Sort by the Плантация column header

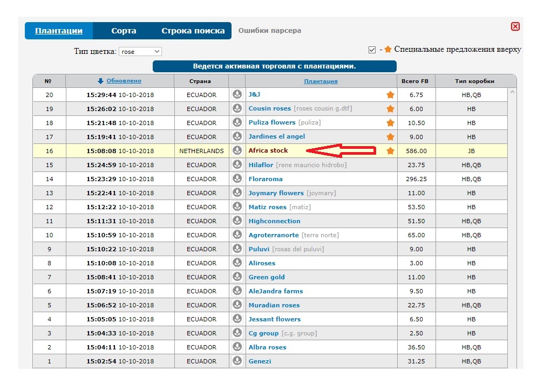pos(321,81)
